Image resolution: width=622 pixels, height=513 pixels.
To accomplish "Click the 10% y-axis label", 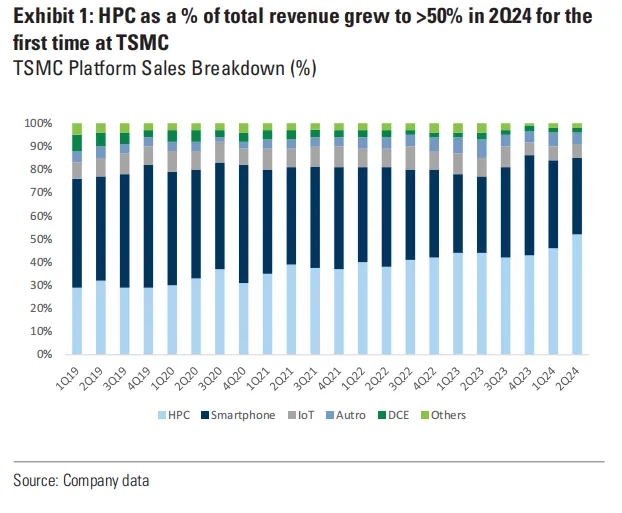I will coord(41,331).
